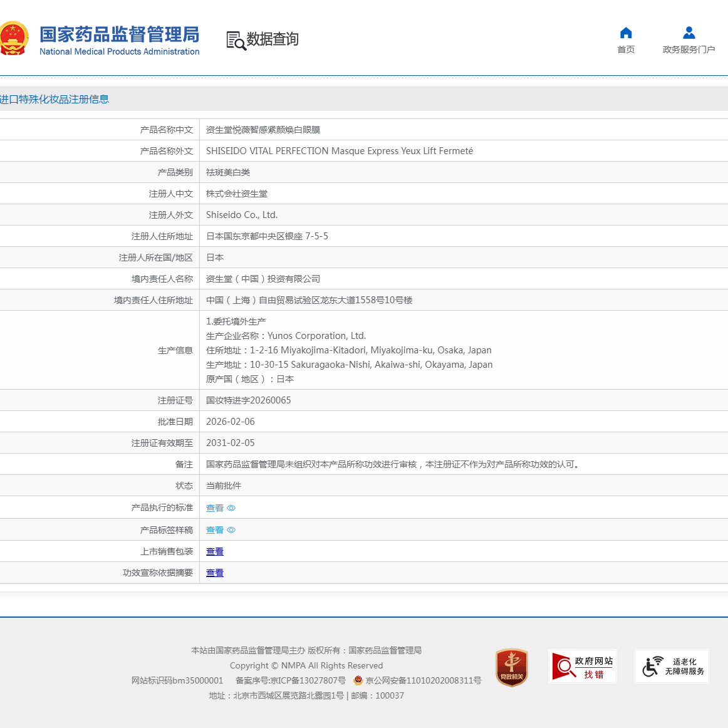Click the 数据查询 header title
Viewport: 728px width, 728px height.
click(273, 39)
